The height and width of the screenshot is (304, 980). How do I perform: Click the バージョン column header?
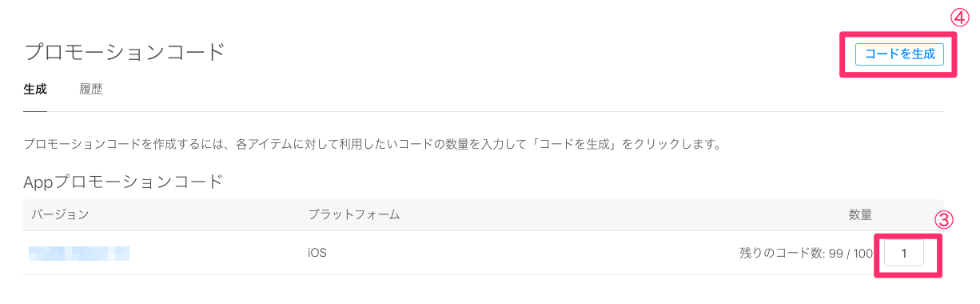click(60, 214)
